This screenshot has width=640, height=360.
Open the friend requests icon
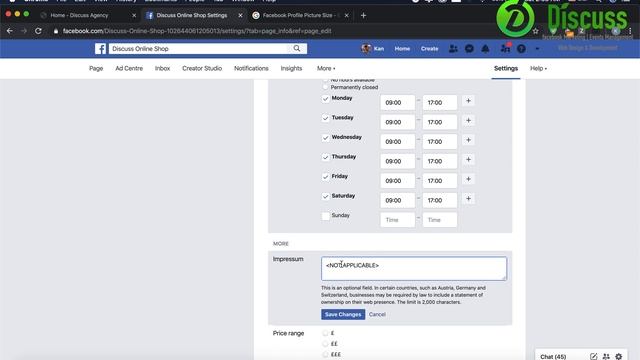(x=453, y=49)
